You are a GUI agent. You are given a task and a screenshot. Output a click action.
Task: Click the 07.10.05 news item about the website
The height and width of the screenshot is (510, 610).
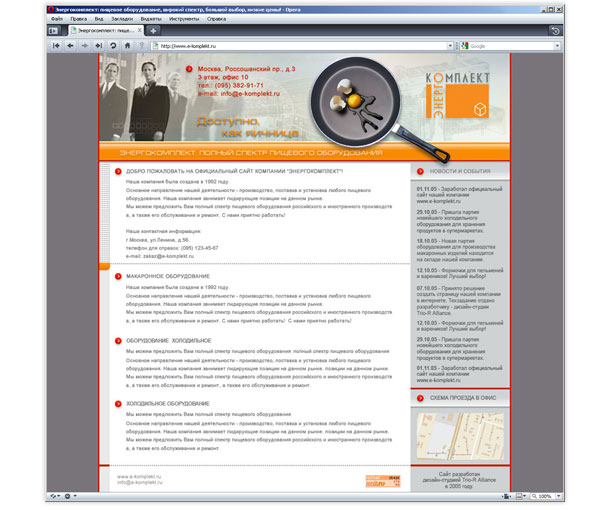tap(459, 301)
